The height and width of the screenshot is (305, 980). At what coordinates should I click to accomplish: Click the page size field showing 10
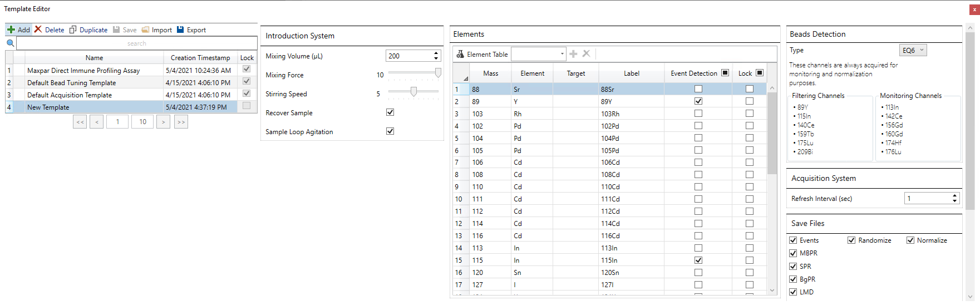click(143, 122)
